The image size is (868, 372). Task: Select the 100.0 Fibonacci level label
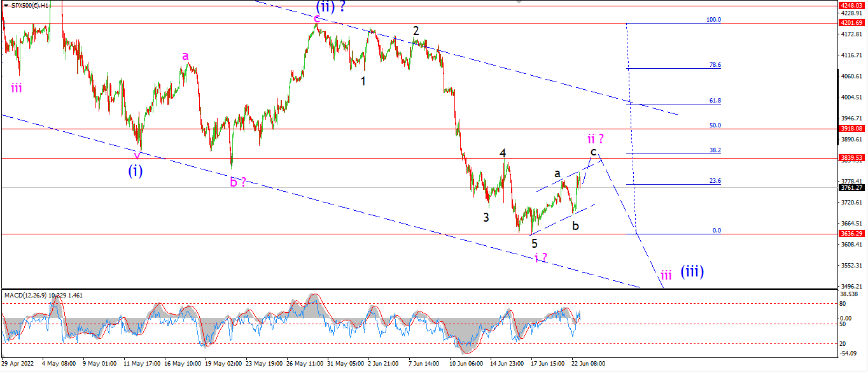click(713, 20)
